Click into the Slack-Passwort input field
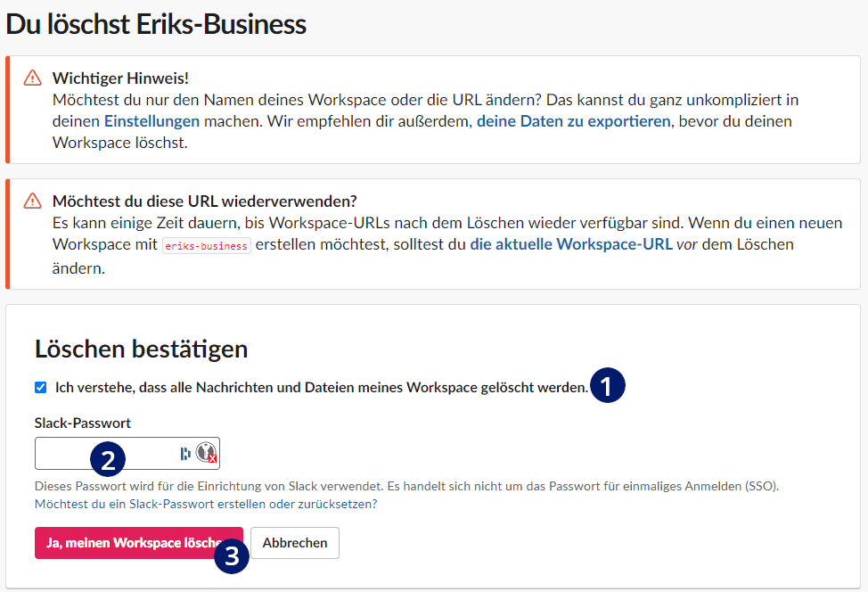Viewport: 868px width, 592px height. 127,453
